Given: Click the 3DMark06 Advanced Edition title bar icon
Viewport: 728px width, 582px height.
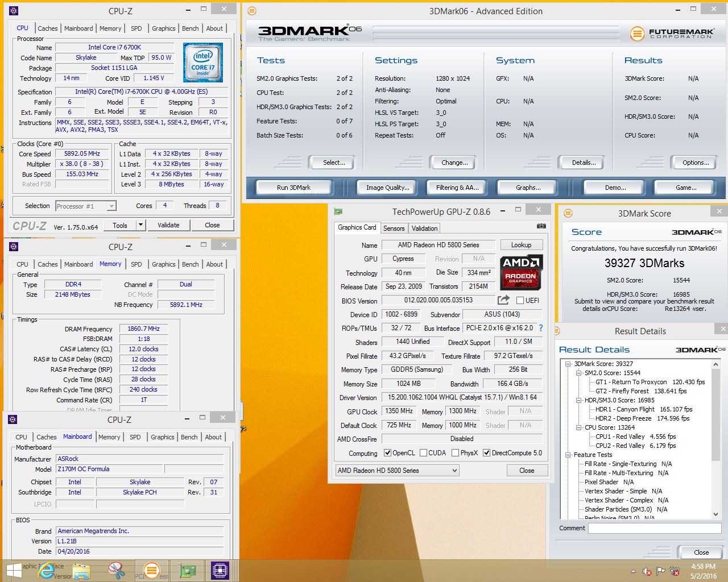Looking at the screenshot, I should (252, 11).
